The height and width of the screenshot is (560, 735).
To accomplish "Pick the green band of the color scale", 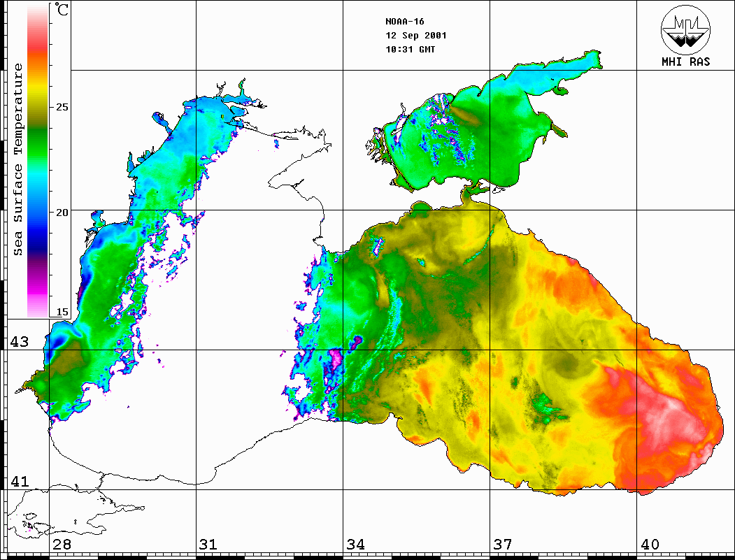I will pos(38,143).
